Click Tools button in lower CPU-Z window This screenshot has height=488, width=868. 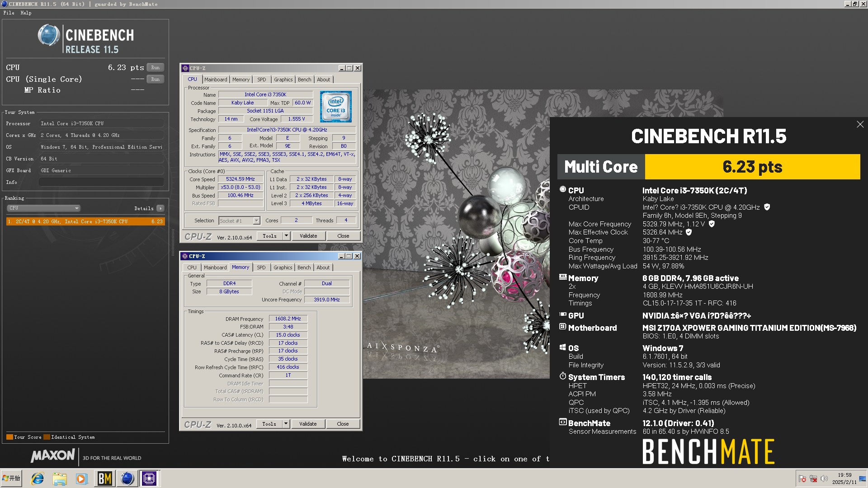269,424
